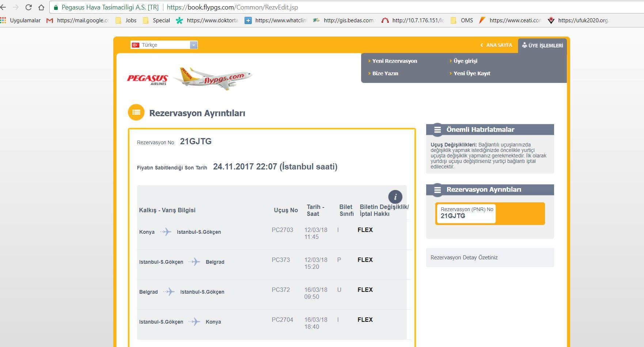Click the Üye girişi link
Screen dimensions: 644x347
(x=465, y=61)
